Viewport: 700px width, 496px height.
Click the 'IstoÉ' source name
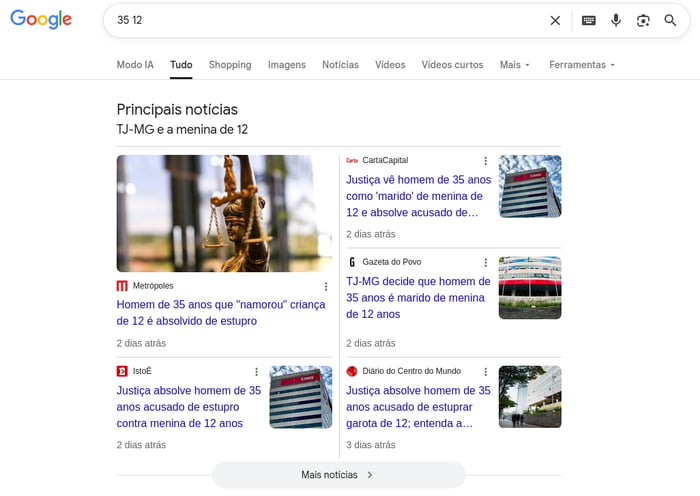click(x=142, y=371)
